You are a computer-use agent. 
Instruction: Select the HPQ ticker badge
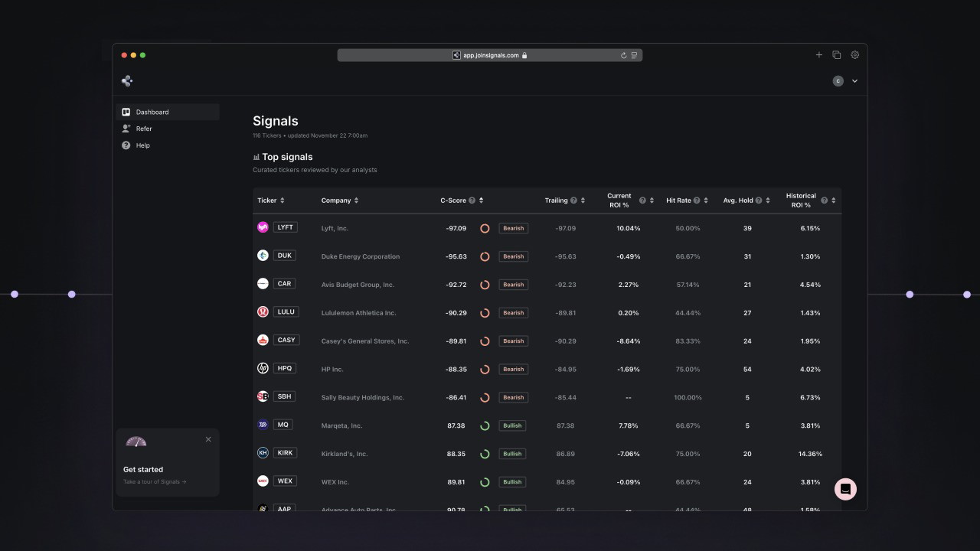pos(284,368)
